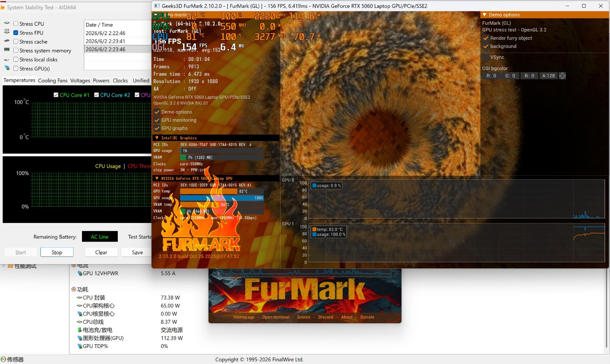
Task: Toggle CPU Core #1 graph checkbox
Action: pos(56,95)
